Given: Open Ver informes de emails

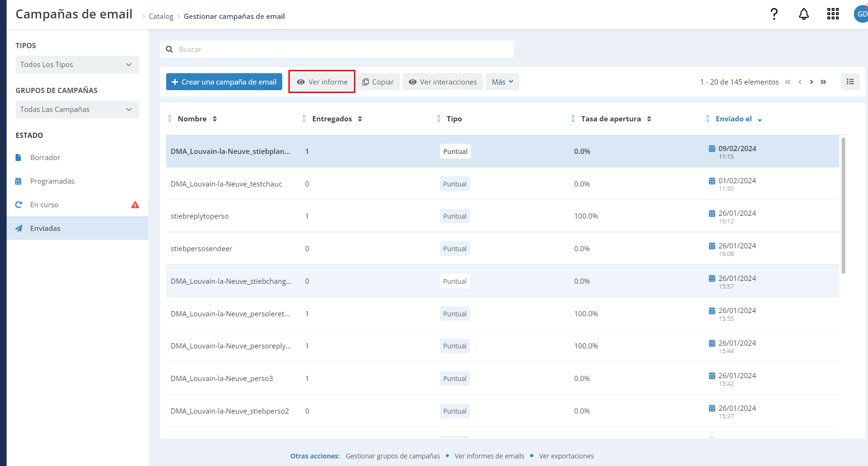Looking at the screenshot, I should [489, 456].
